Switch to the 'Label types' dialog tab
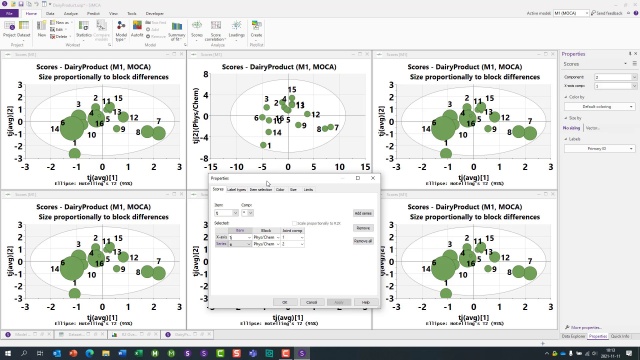 (236, 189)
